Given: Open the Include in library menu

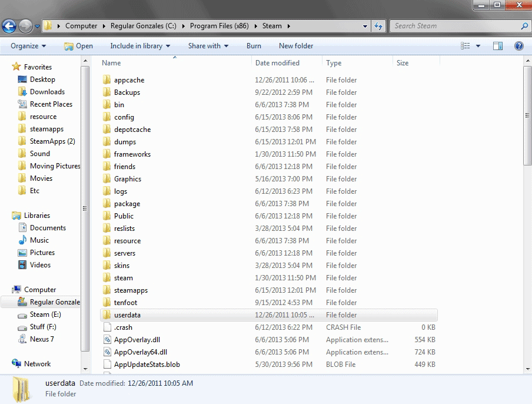Looking at the screenshot, I should (x=140, y=46).
